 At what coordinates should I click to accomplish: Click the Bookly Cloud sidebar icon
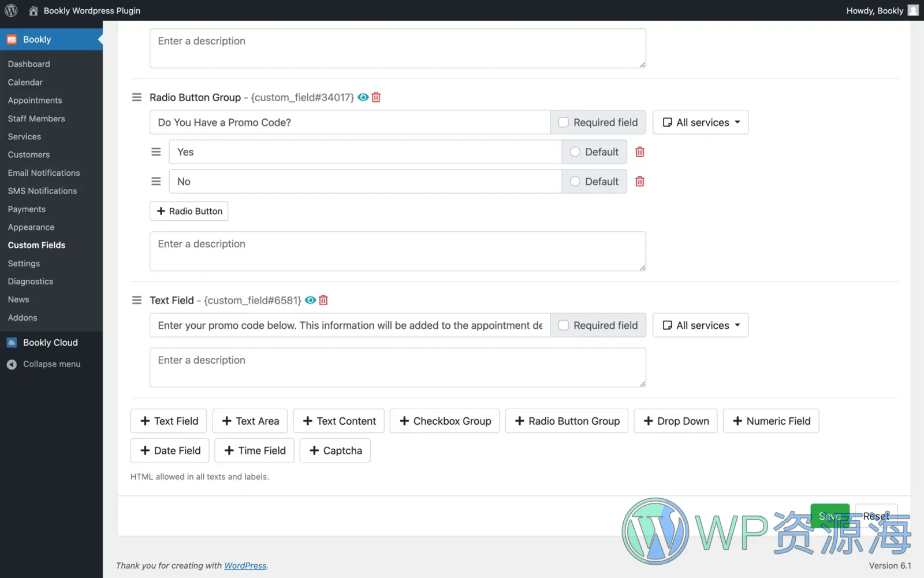[x=12, y=342]
